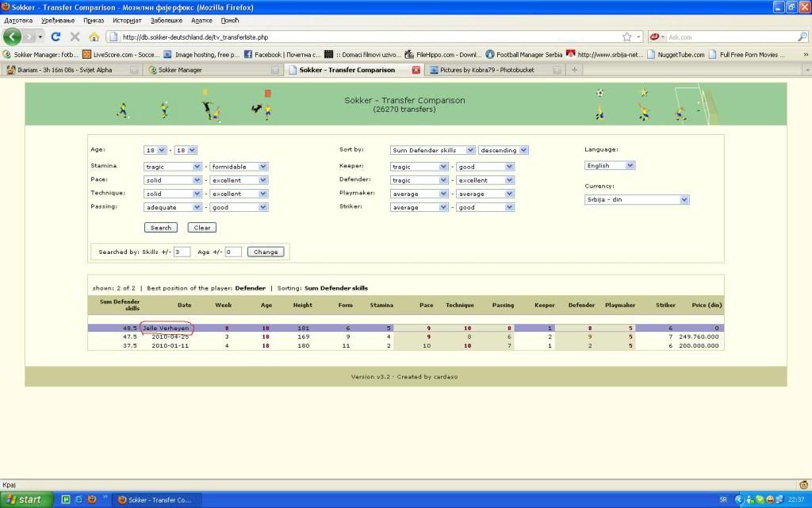
Task: Open the maximum Age dropdown
Action: pos(186,150)
